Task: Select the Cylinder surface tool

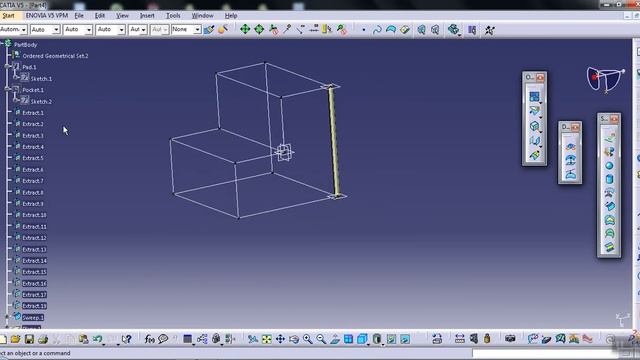Action: pyautogui.click(x=609, y=179)
